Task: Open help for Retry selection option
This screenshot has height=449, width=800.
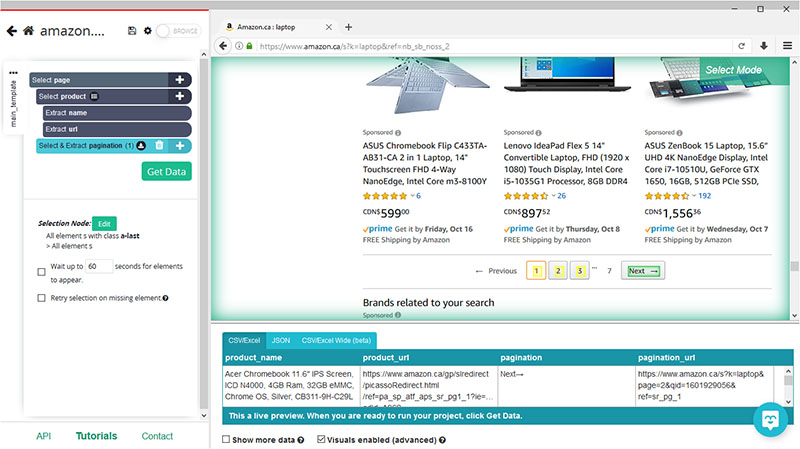Action: coord(165,298)
